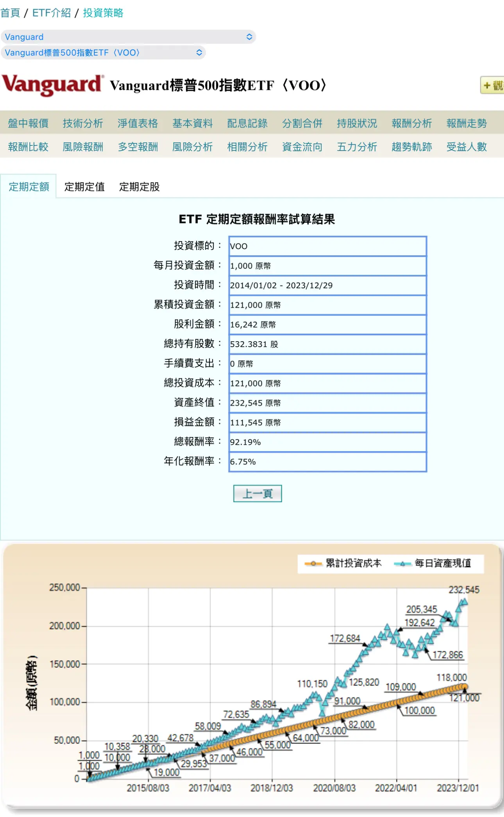504x817 pixels.
Task: Click the 2014/01/02 - 2023/12/29 period value
Action: pos(281,285)
